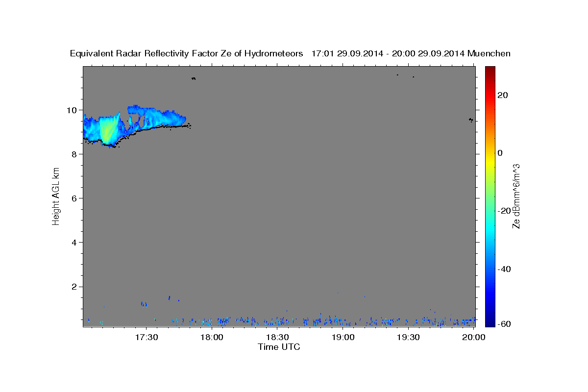Click the 20:00 time tick label

(474, 337)
